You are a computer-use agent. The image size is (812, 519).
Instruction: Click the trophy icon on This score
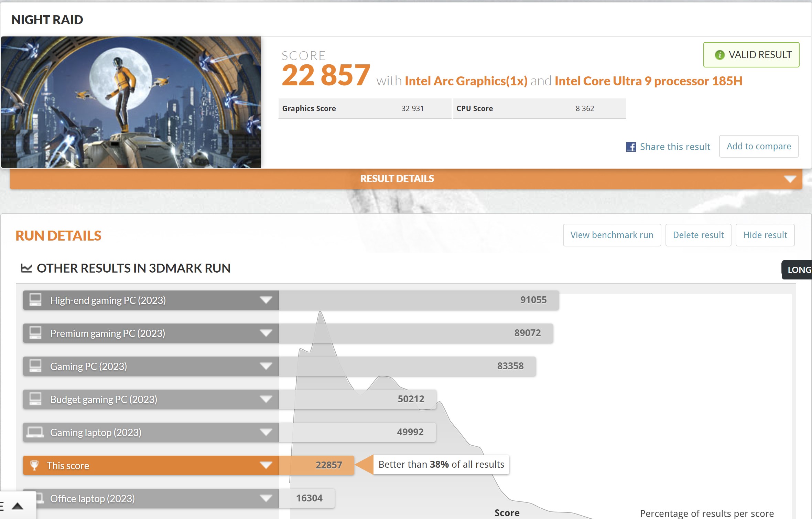click(34, 465)
